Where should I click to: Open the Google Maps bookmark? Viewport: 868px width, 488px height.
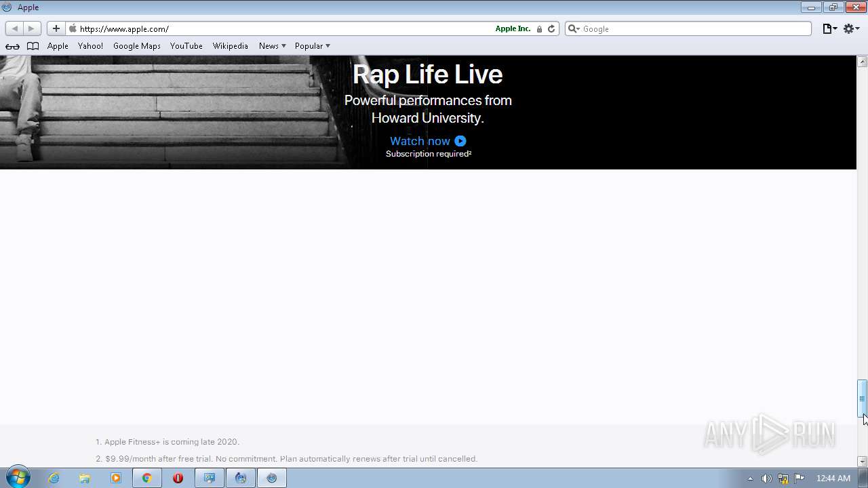coord(137,46)
